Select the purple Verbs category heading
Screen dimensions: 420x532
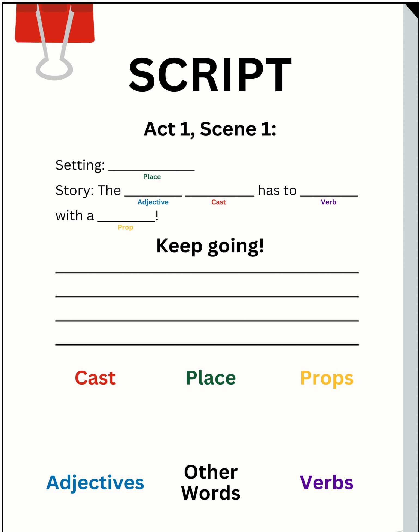tap(327, 482)
